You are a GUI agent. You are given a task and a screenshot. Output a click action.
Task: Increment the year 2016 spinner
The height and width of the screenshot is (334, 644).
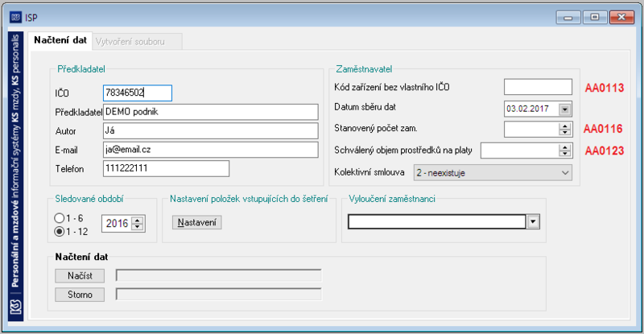click(x=138, y=221)
